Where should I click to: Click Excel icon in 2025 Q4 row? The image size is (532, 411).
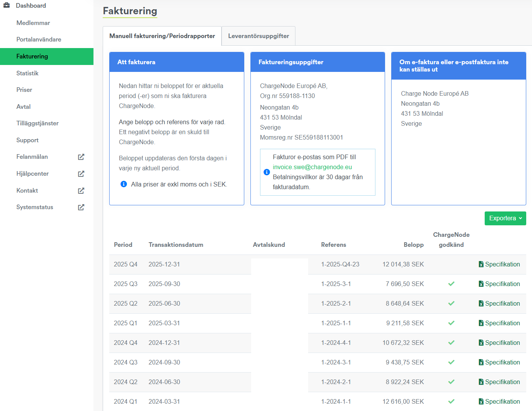pyautogui.click(x=481, y=265)
